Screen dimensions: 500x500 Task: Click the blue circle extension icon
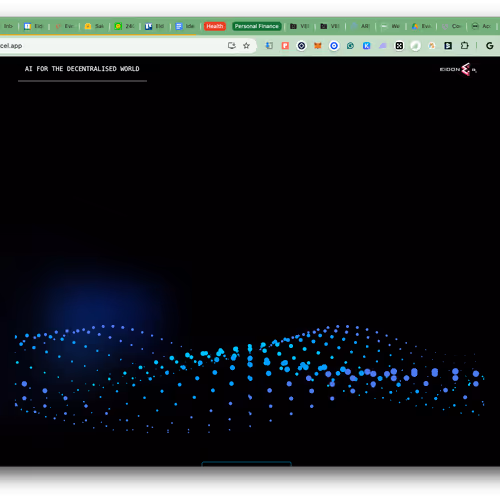pos(334,46)
